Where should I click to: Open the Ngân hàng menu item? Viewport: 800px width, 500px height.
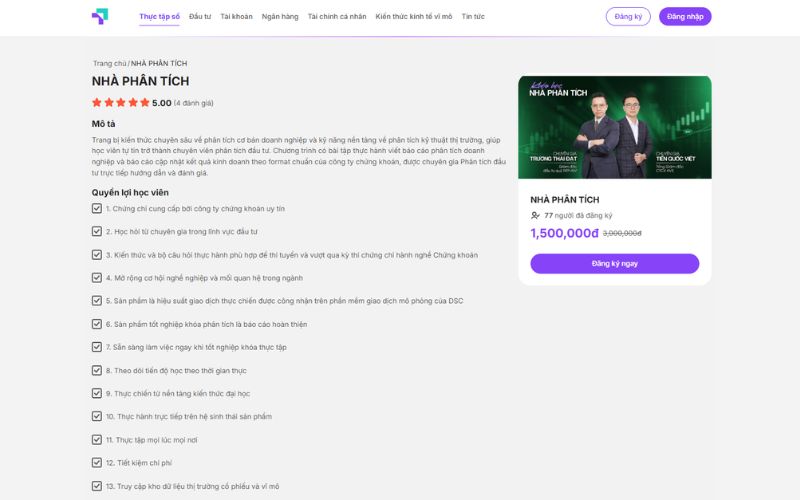pos(280,16)
